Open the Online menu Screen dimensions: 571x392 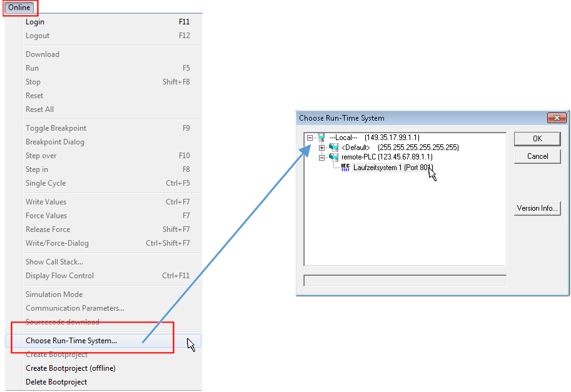[19, 8]
